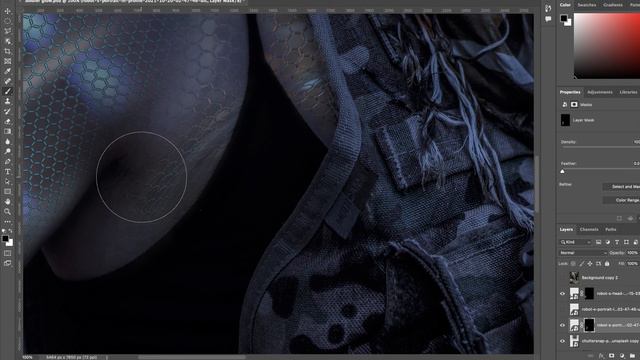Image resolution: width=640 pixels, height=360 pixels.
Task: Select the History Brush tool
Action: pyautogui.click(x=7, y=111)
